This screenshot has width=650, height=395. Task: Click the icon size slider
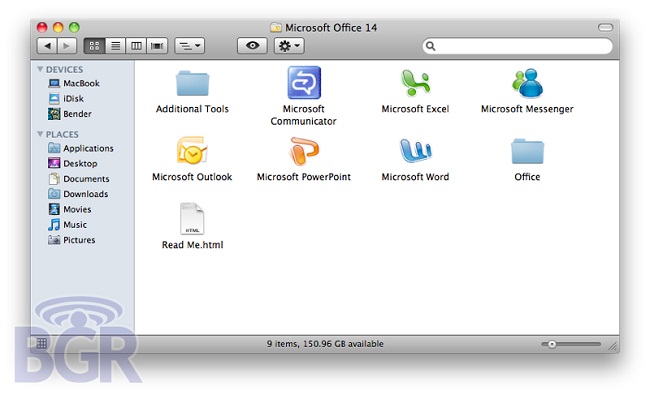click(x=571, y=344)
